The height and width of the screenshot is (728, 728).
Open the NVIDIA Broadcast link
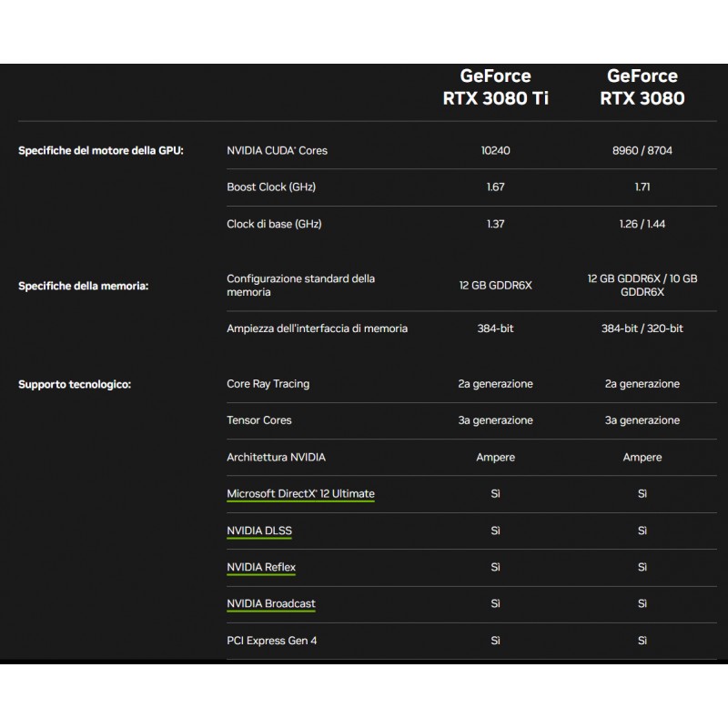click(x=270, y=604)
